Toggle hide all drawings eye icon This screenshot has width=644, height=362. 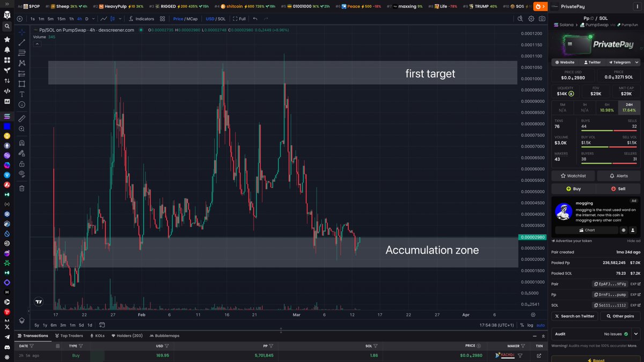[x=22, y=174]
